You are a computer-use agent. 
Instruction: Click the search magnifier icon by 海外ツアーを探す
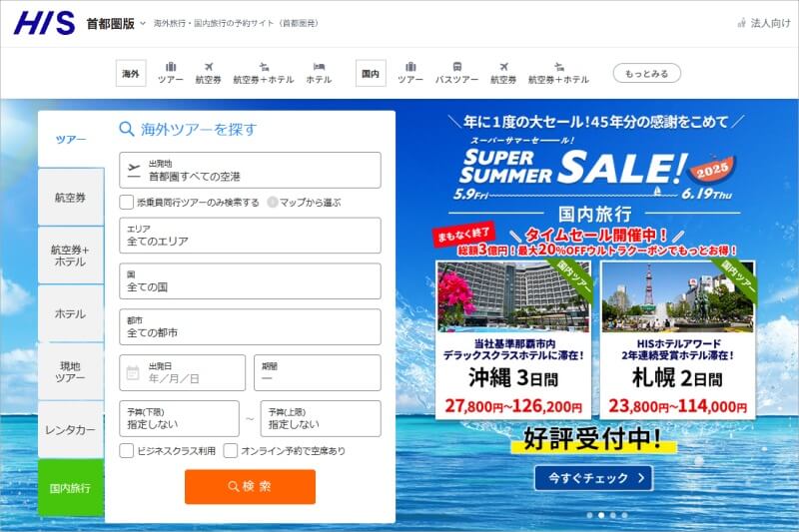pyautogui.click(x=127, y=129)
